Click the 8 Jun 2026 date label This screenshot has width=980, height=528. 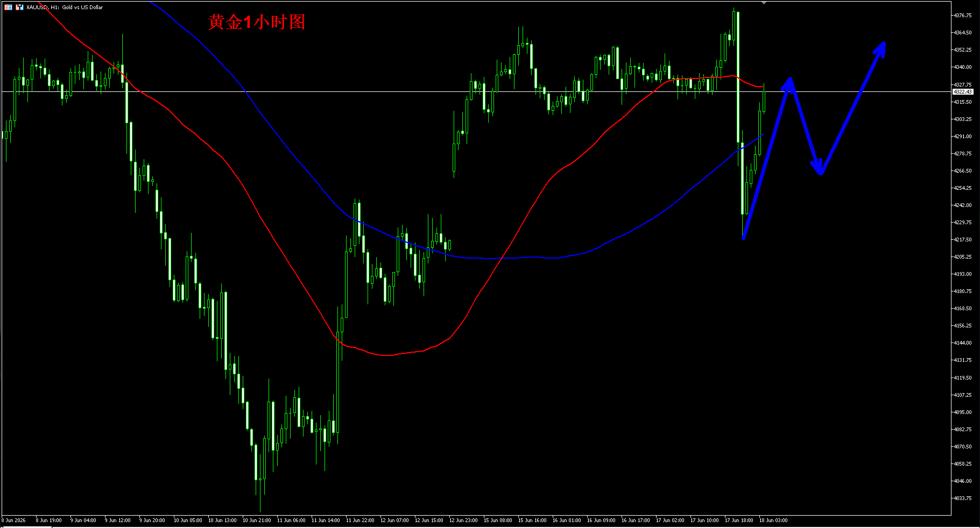pos(14,520)
